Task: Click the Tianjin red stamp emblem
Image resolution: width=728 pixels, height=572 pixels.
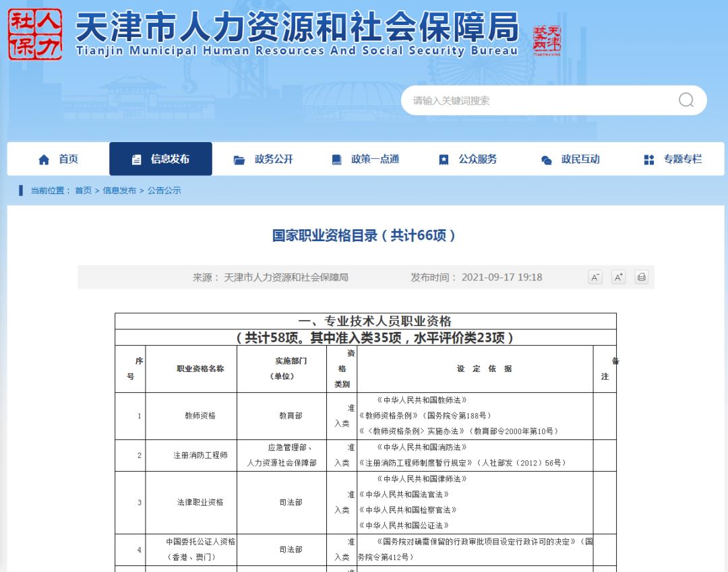Action: [x=547, y=40]
